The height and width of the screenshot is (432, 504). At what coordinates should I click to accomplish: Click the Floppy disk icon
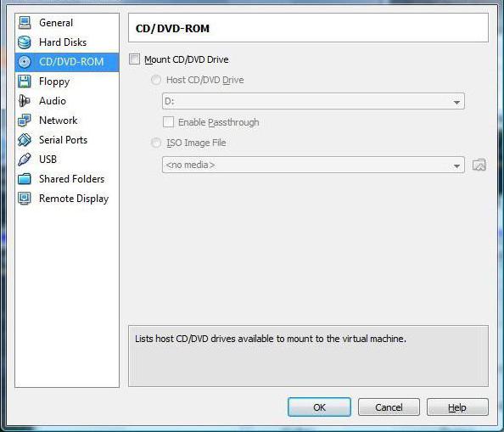[x=25, y=81]
